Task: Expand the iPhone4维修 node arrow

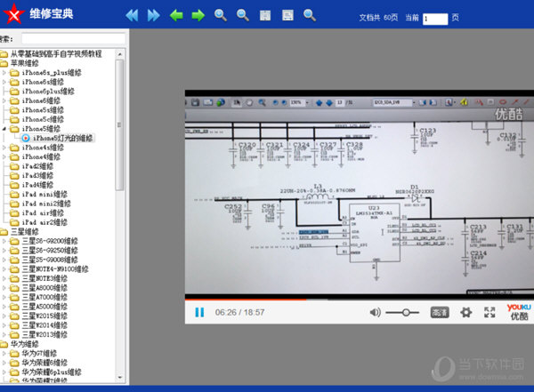Action: [x=4, y=156]
